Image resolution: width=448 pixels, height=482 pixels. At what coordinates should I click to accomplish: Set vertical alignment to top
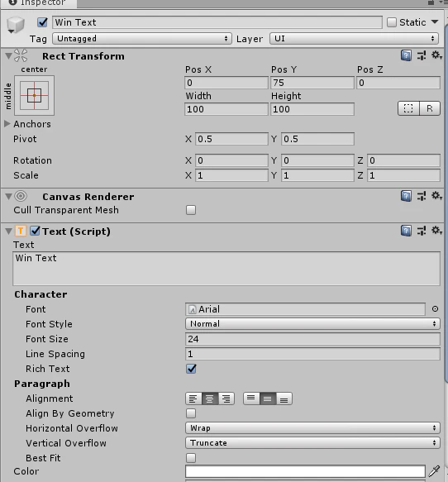251,398
